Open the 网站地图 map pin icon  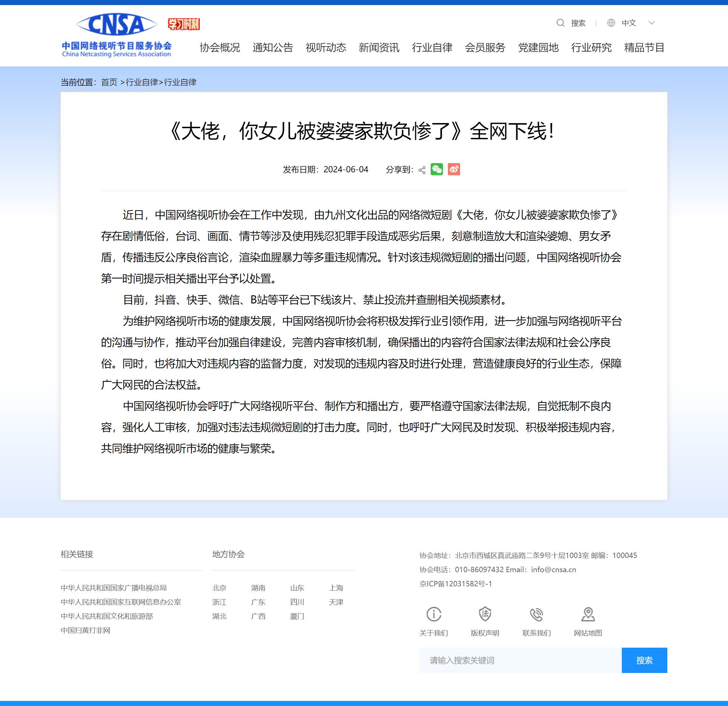coord(588,614)
